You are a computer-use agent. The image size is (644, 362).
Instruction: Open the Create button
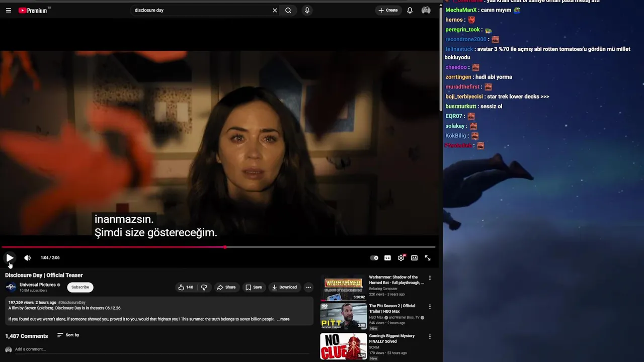pos(388,10)
